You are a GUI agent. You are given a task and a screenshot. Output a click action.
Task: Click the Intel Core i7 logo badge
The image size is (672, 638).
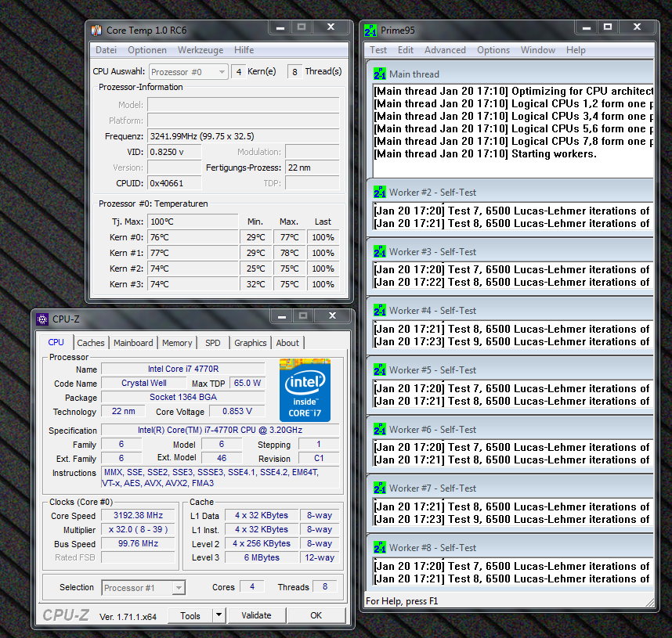coord(305,391)
